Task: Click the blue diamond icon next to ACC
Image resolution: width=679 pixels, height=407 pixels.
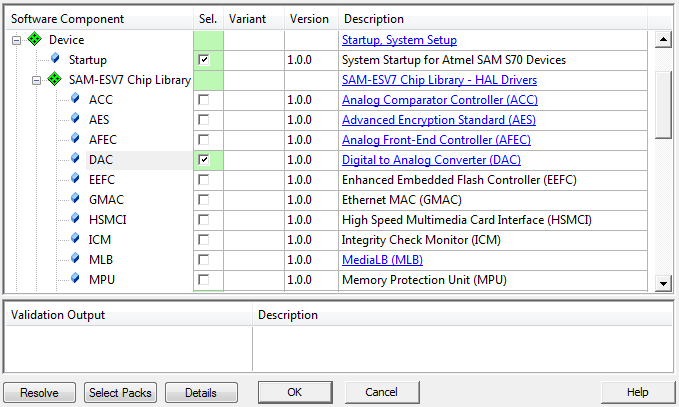Action: point(76,100)
